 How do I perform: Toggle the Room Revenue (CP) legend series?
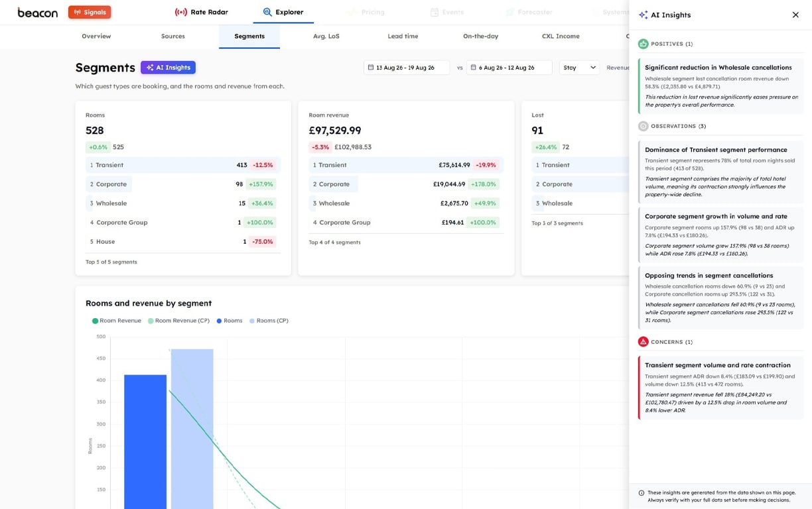tap(178, 321)
